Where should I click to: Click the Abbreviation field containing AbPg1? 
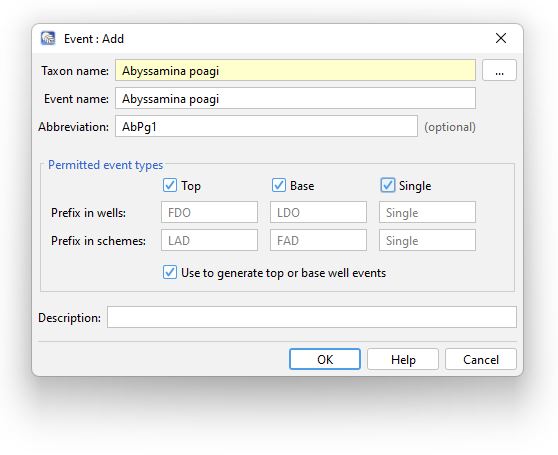click(x=266, y=126)
